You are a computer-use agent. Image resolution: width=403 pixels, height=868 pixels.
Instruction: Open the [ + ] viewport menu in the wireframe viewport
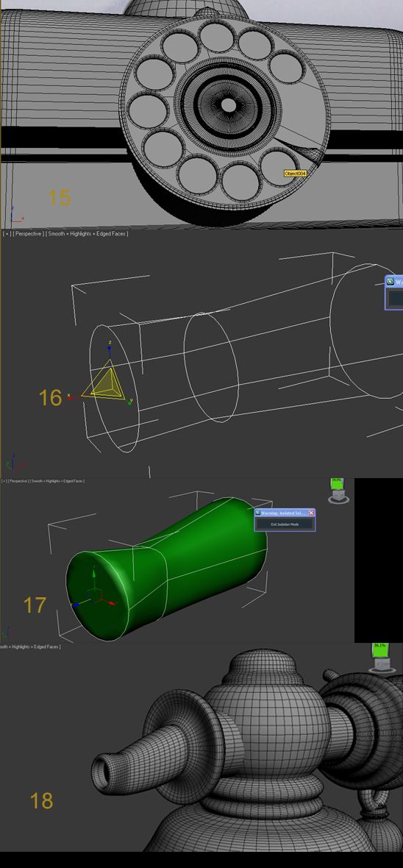tap(7, 234)
